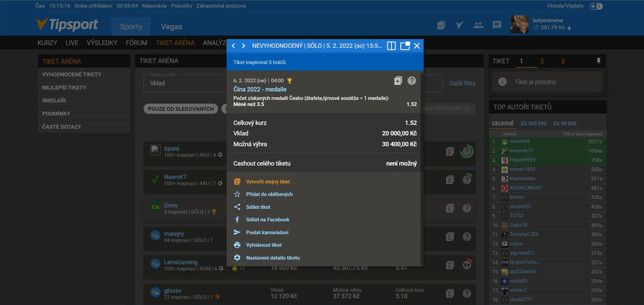Go to previous ticket with left chevron
The height and width of the screenshot is (305, 644).
[x=233, y=46]
